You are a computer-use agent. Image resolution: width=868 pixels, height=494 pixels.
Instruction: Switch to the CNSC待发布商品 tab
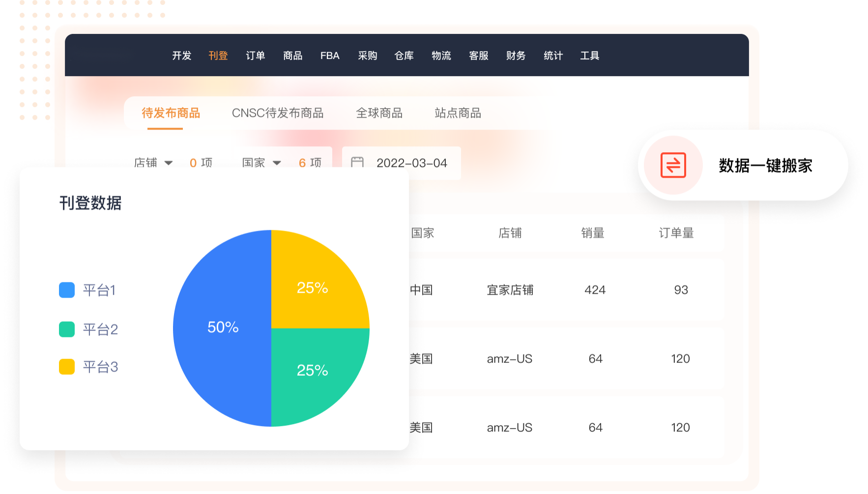pos(278,113)
